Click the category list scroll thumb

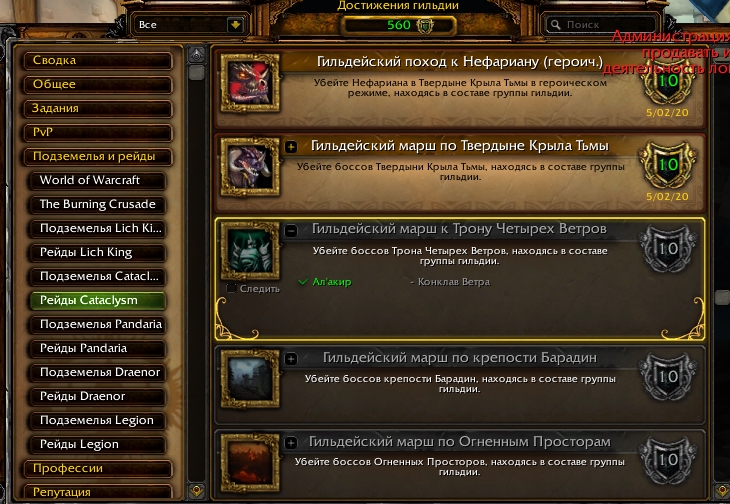(197, 73)
